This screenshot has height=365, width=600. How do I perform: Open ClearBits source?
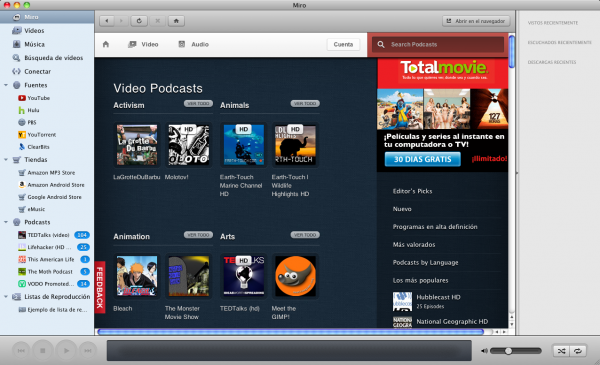pyautogui.click(x=47, y=147)
